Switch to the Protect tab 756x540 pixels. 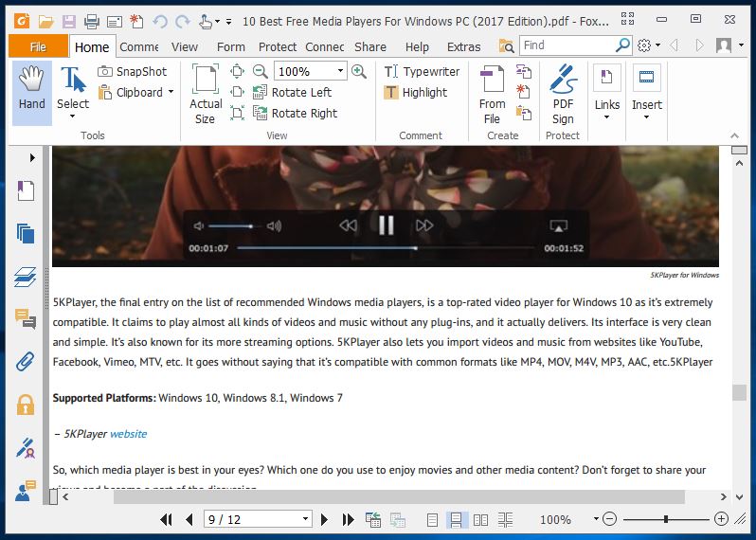[x=278, y=46]
